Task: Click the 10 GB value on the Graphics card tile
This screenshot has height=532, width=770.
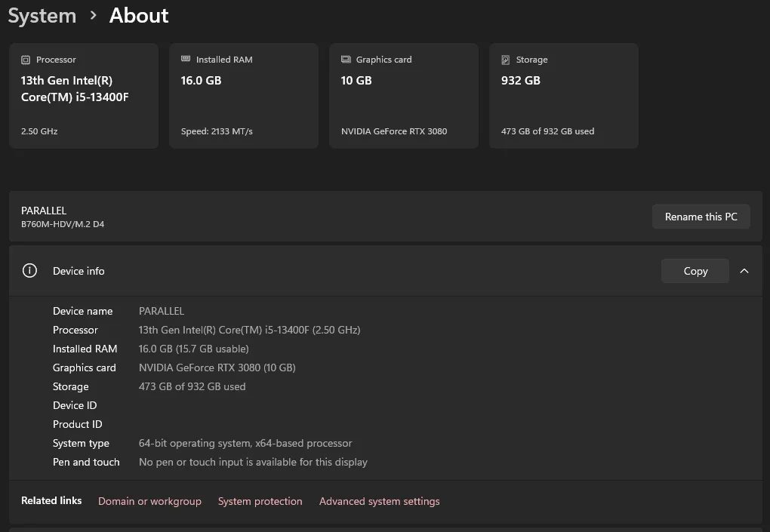Action: pos(356,81)
